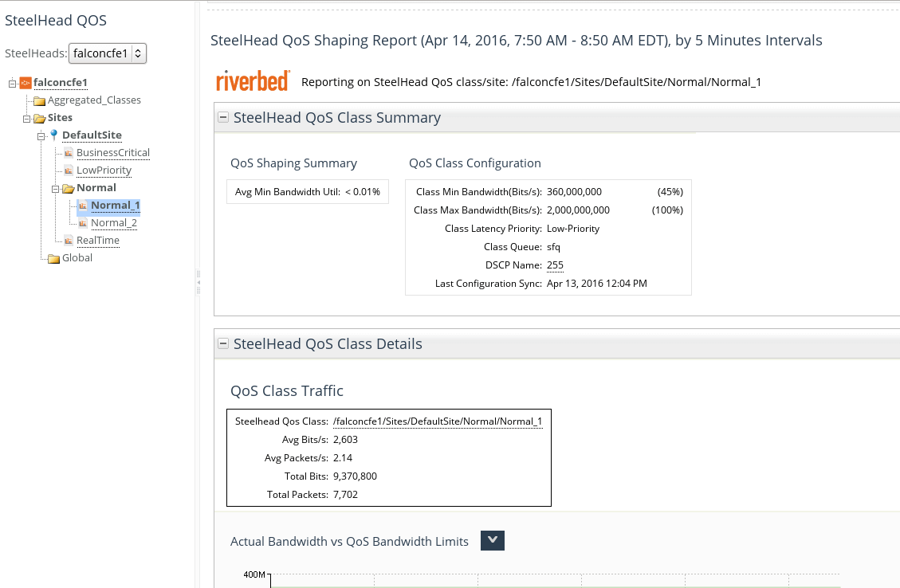Open the RealTime class

(98, 241)
